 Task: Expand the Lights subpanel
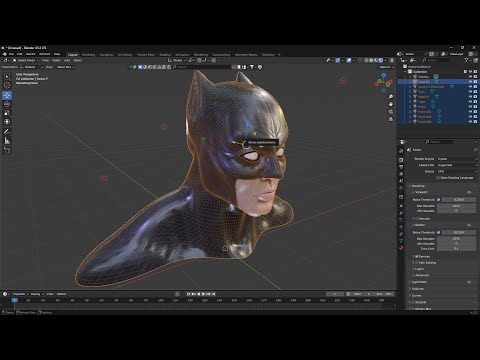click(x=419, y=269)
